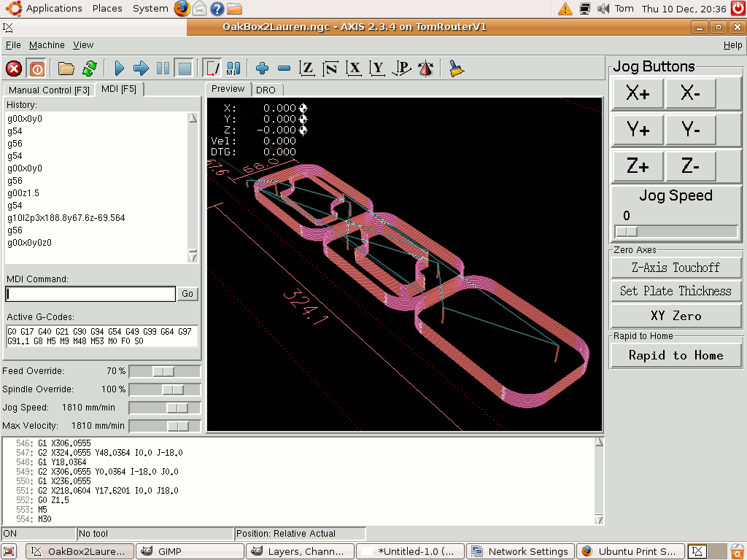The image size is (747, 560).
Task: Click the open G-code file folder icon
Action: 66,69
